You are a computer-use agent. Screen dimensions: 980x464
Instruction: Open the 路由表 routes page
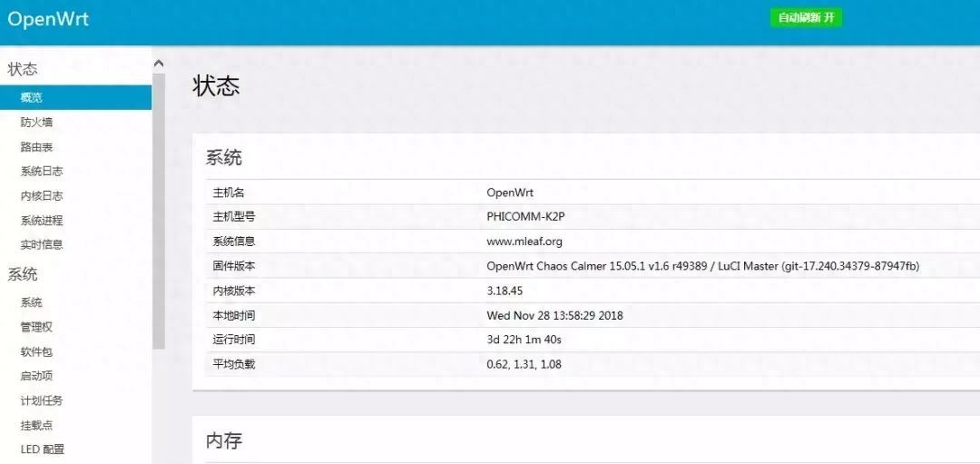[x=36, y=147]
